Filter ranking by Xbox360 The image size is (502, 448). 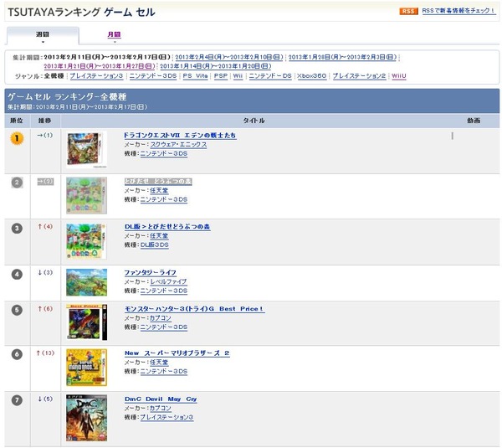tap(312, 76)
